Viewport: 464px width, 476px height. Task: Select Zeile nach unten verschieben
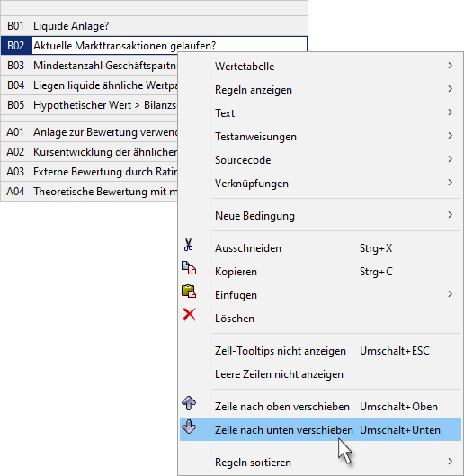pyautogui.click(x=320, y=430)
